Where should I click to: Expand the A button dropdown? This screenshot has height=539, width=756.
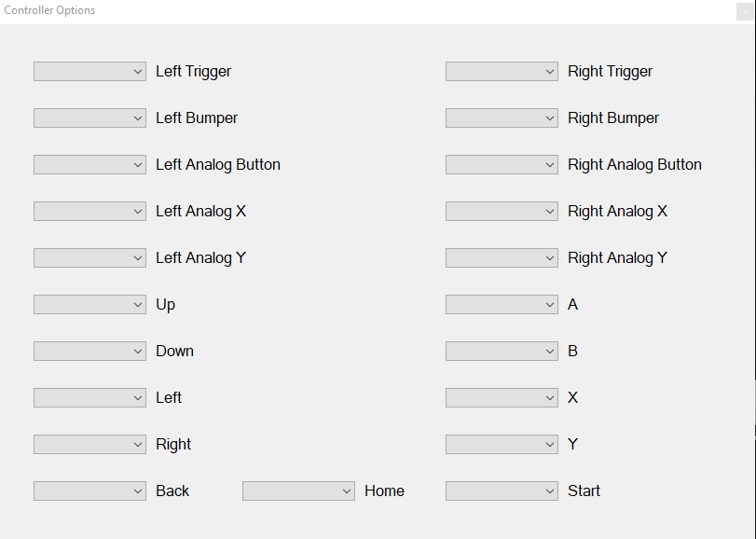[502, 304]
